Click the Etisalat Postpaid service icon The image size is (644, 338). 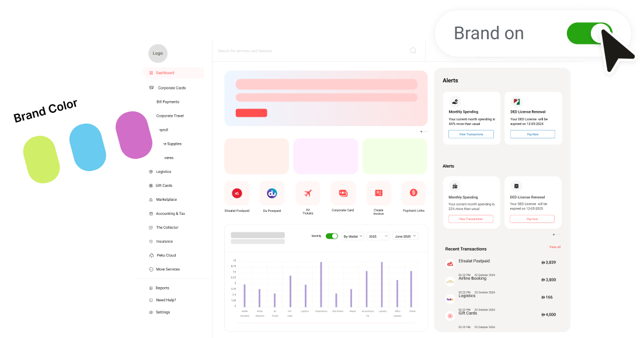pyautogui.click(x=237, y=193)
